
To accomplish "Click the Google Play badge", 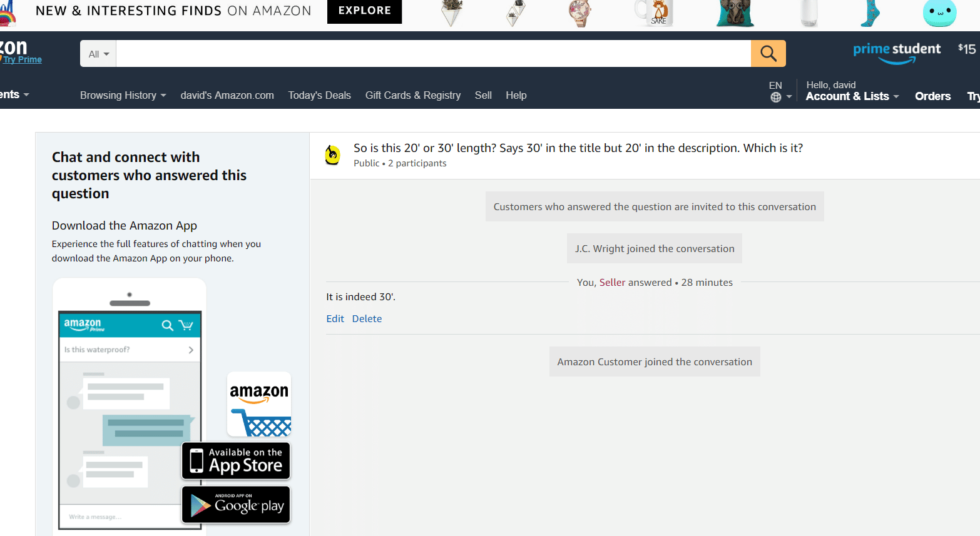I will pyautogui.click(x=236, y=505).
